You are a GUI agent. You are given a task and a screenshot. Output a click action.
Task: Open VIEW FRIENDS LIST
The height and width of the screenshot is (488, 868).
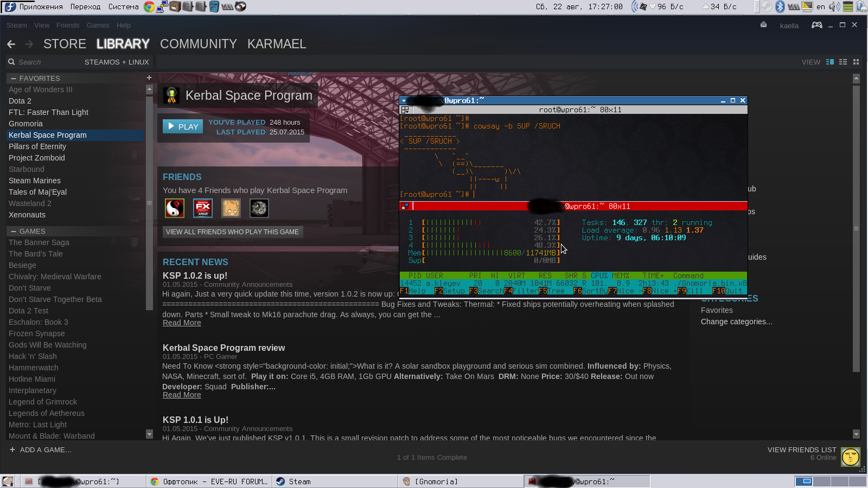[x=802, y=450]
